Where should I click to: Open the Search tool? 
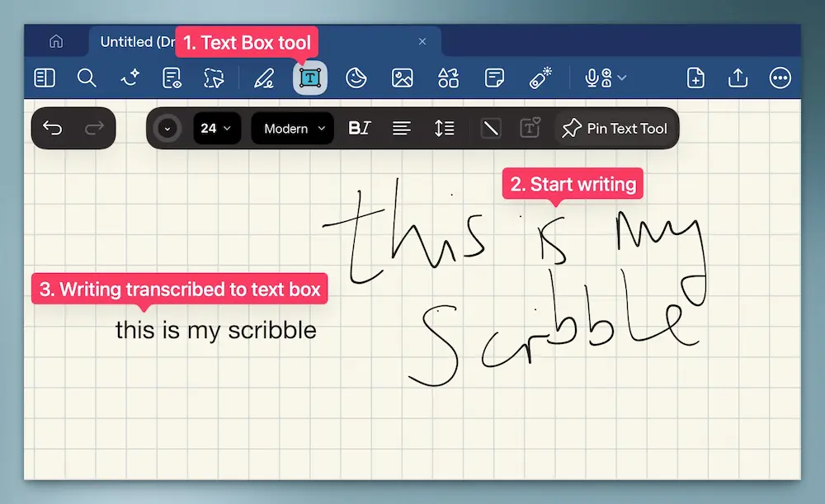click(87, 78)
